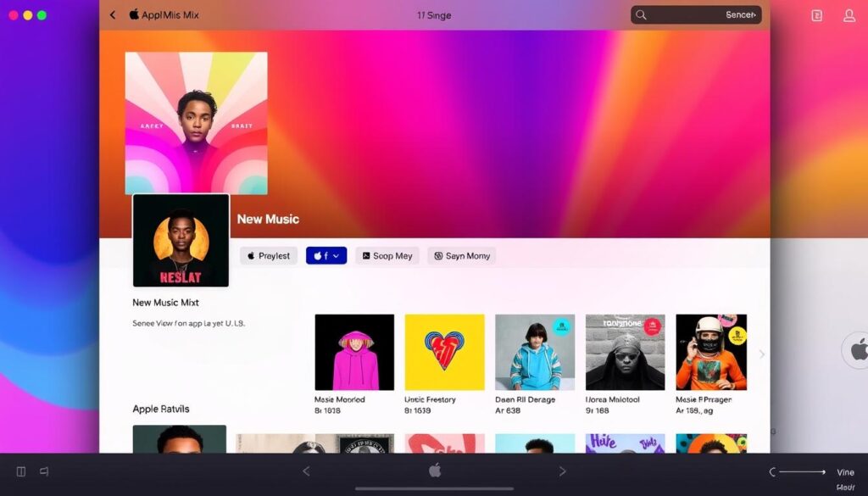The width and height of the screenshot is (868, 496).
Task: Open the Masie P Prrager album cover
Action: point(711,352)
